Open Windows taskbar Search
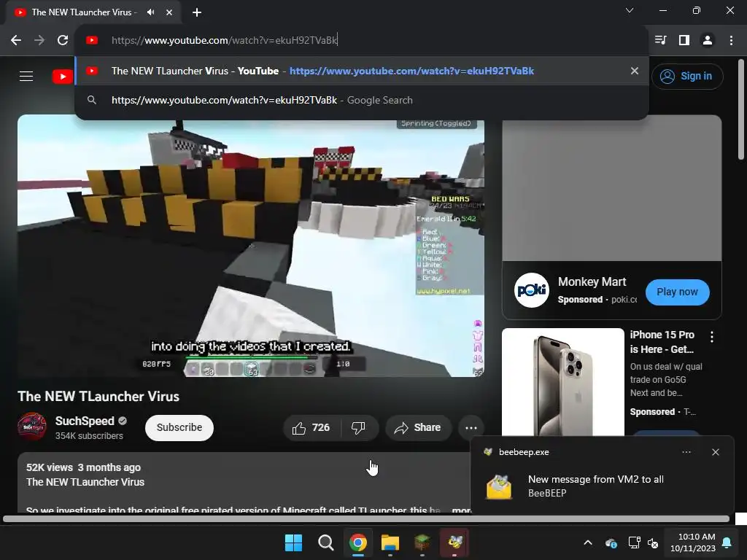Image resolution: width=747 pixels, height=560 pixels. [326, 542]
